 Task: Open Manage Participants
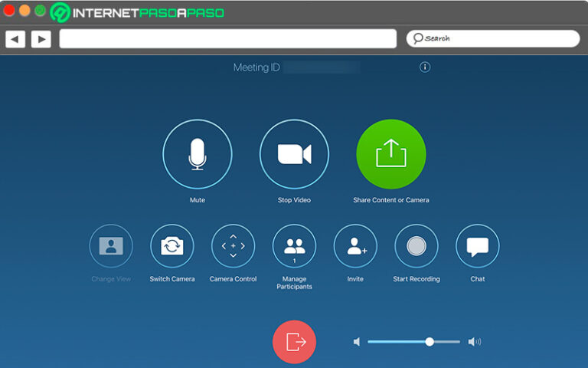click(294, 246)
